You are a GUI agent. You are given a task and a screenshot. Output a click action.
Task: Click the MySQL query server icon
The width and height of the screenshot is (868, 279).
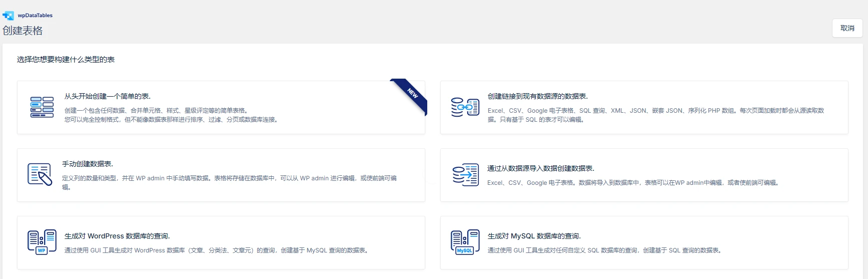pyautogui.click(x=465, y=242)
